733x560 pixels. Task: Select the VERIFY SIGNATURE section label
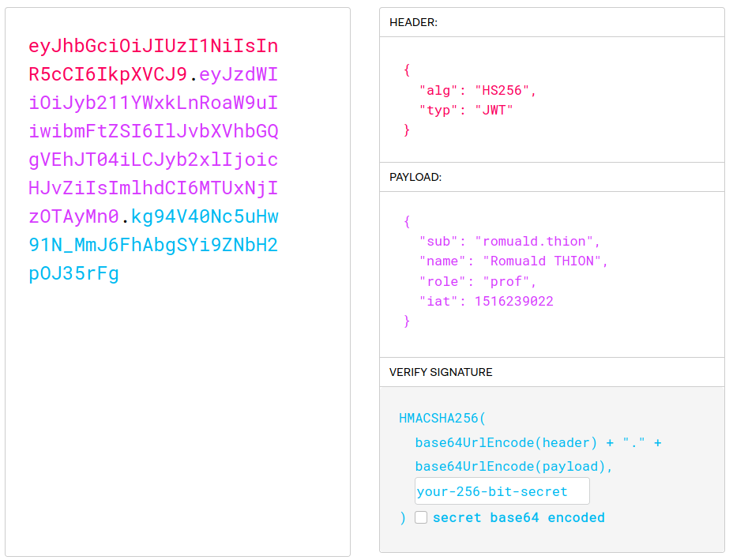click(x=440, y=372)
